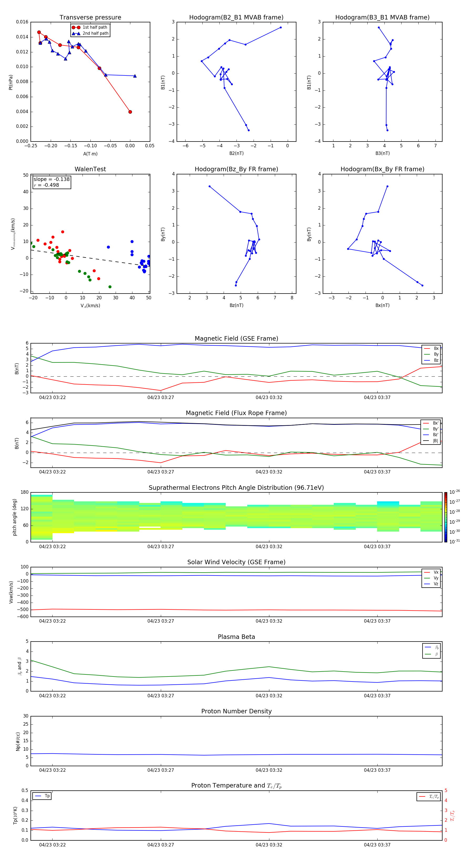Click the "Tp(10^6K)" left axis label
This screenshot has width=473, height=868.
pyautogui.click(x=15, y=815)
